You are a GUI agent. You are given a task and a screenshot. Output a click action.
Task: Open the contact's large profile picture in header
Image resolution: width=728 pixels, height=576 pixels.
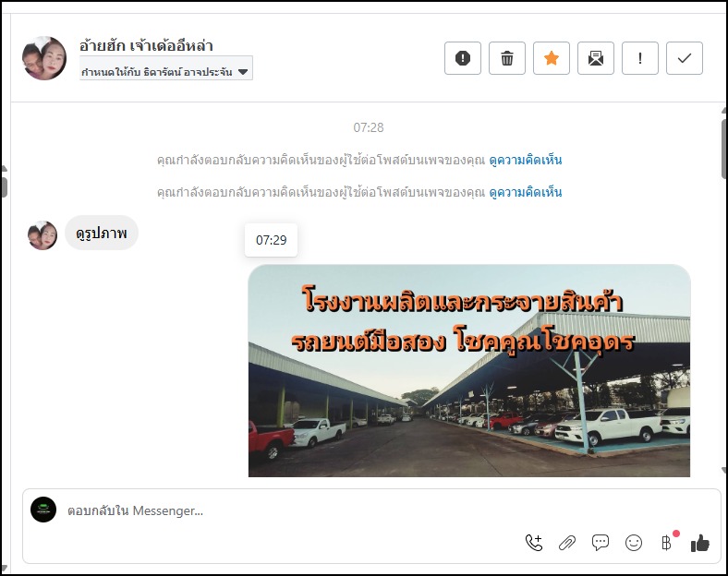tap(44, 58)
